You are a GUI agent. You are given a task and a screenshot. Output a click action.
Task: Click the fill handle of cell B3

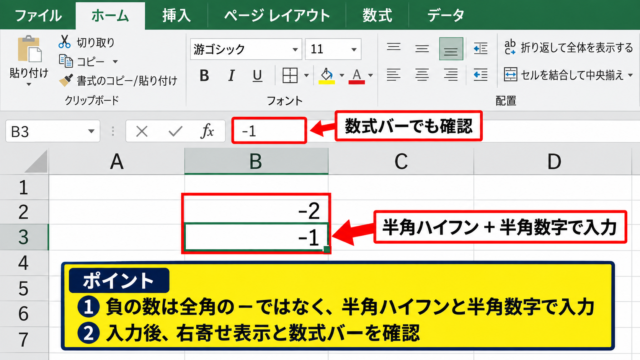tap(327, 249)
